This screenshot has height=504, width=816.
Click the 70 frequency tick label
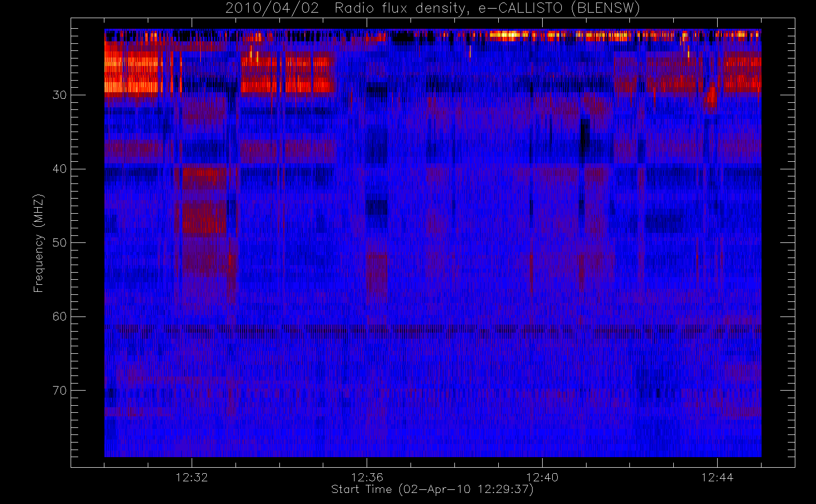[x=60, y=391]
